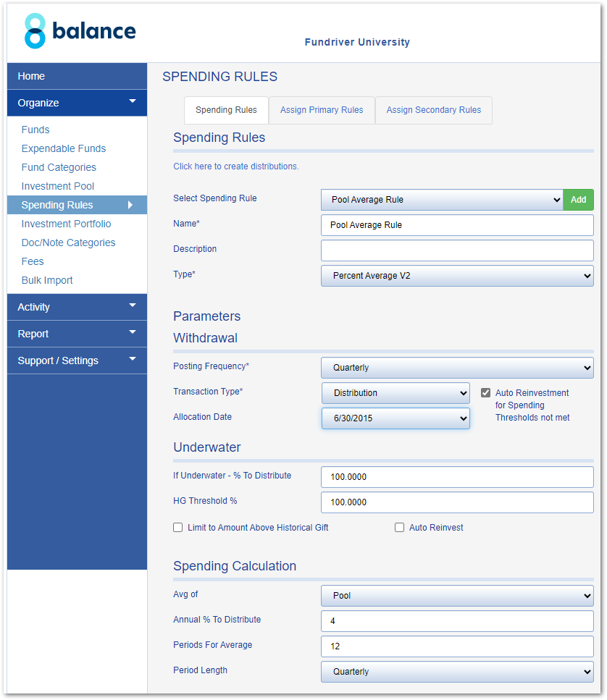Collapse the Organize menu arrow
Image resolution: width=607 pixels, height=700 pixels.
tap(133, 101)
